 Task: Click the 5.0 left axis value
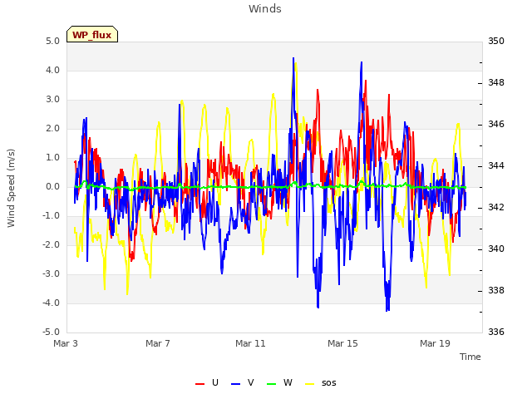[52, 42]
